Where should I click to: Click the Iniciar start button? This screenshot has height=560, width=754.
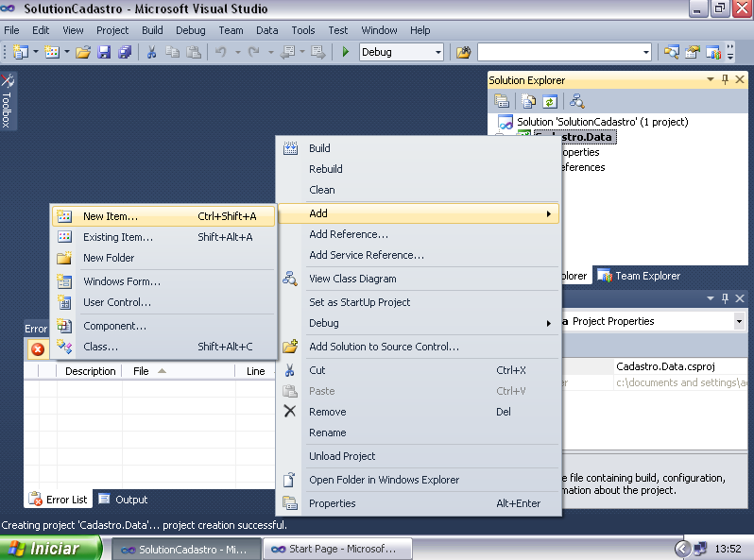tap(50, 549)
